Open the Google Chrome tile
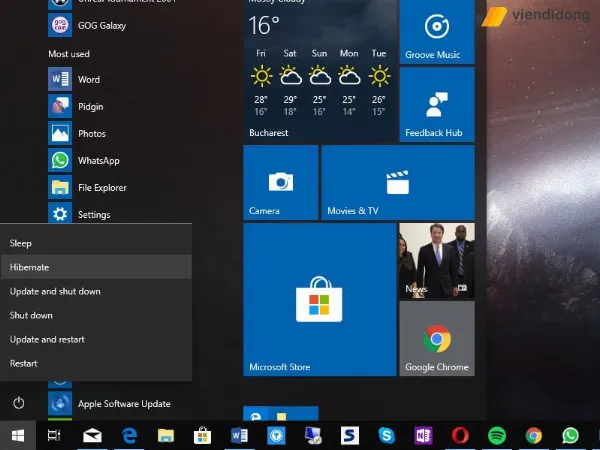Image resolution: width=600 pixels, height=450 pixels. point(437,338)
